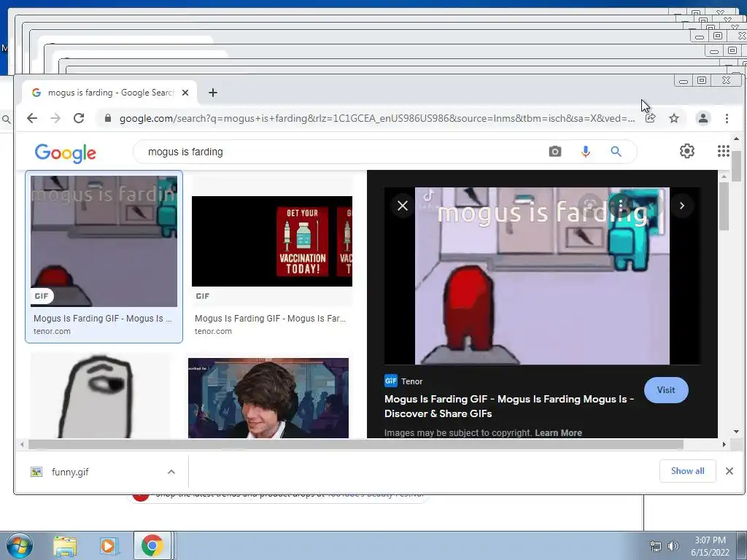Open the Google apps grid
The width and height of the screenshot is (747, 560).
click(x=723, y=152)
